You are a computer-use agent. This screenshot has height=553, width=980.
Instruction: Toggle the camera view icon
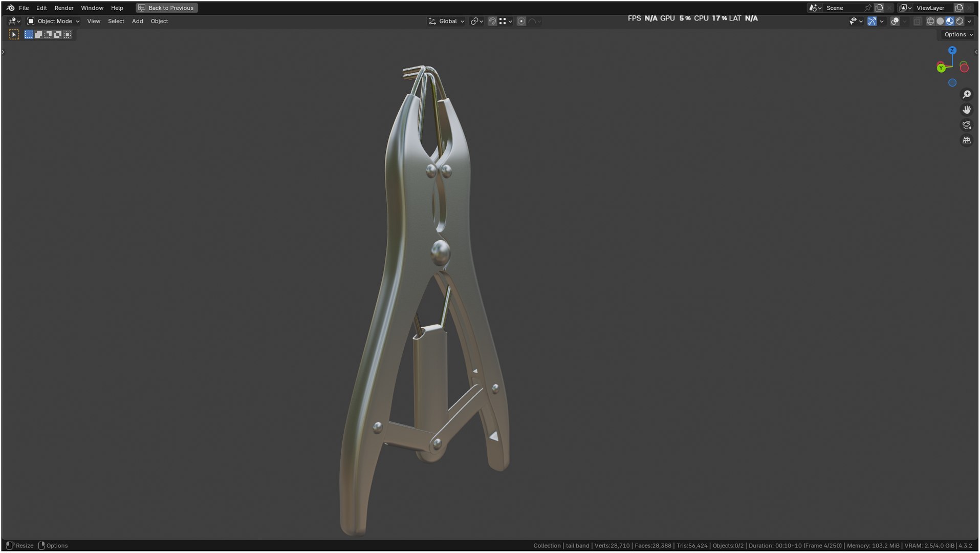(967, 125)
